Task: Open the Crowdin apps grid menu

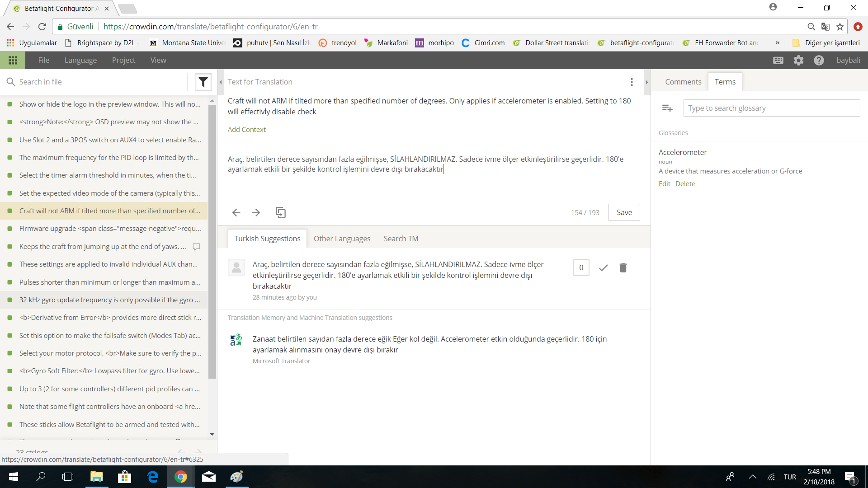Action: 13,60
